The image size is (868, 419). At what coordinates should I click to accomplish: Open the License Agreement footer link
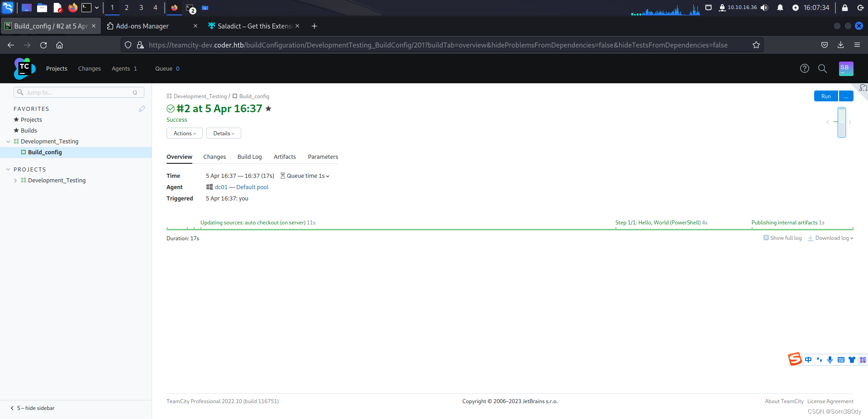click(830, 401)
